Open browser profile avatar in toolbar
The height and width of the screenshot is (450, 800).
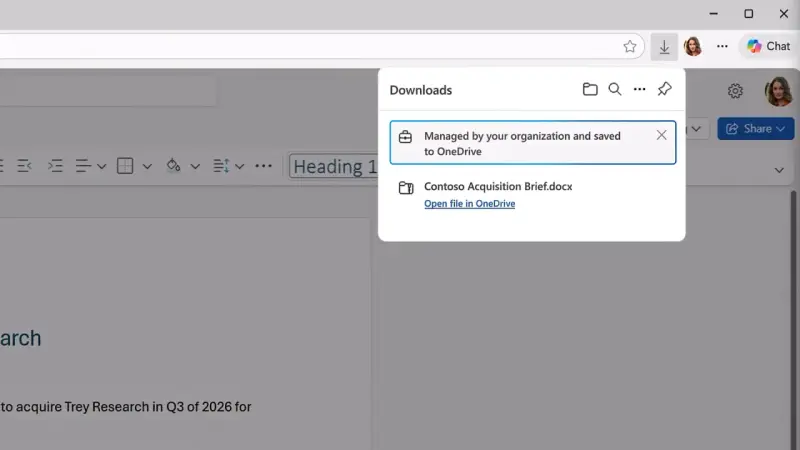click(x=692, y=46)
